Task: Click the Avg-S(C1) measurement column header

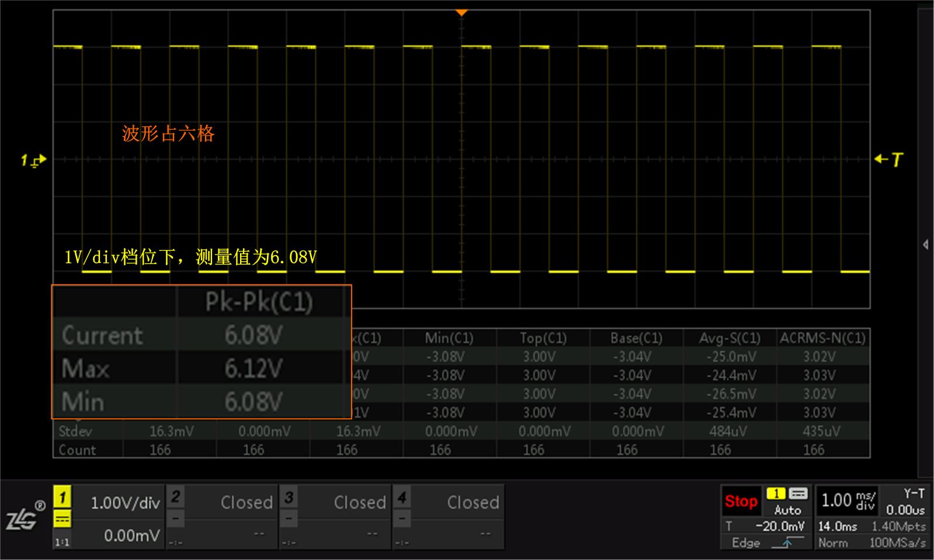Action: 730,338
